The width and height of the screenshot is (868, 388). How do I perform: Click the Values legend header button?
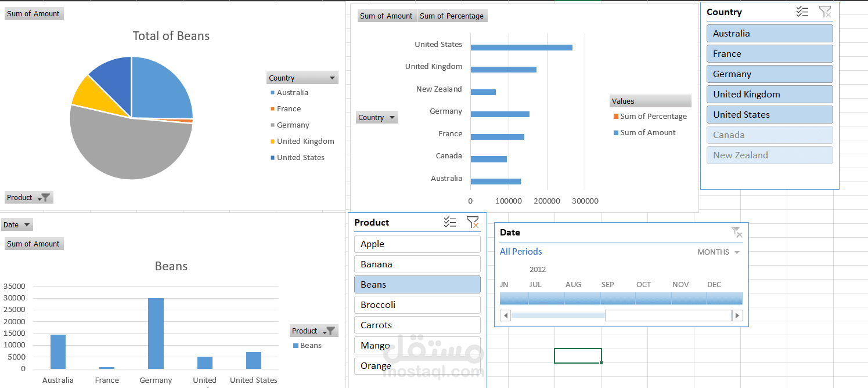pyautogui.click(x=650, y=101)
